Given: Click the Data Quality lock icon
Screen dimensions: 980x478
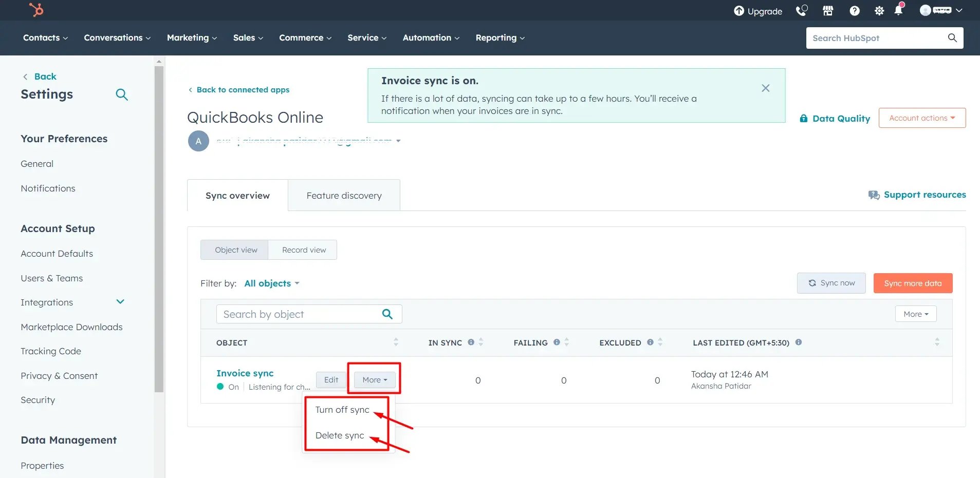Looking at the screenshot, I should [x=804, y=119].
